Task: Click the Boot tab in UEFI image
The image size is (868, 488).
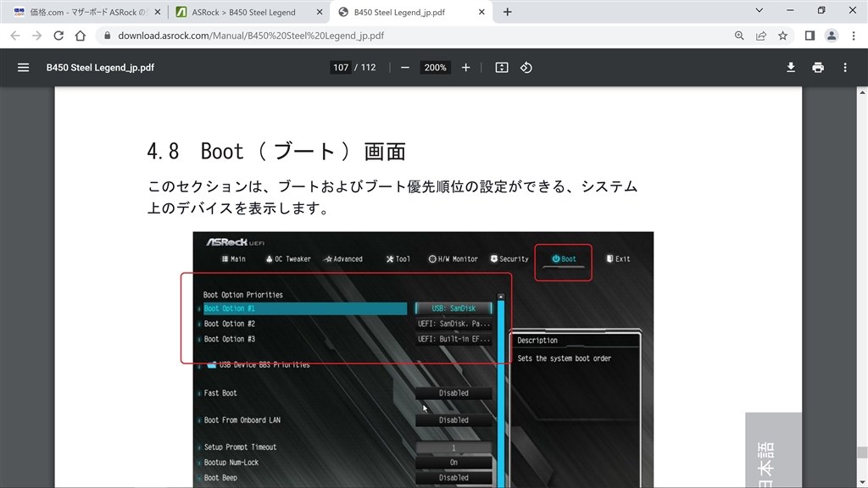Action: click(564, 259)
